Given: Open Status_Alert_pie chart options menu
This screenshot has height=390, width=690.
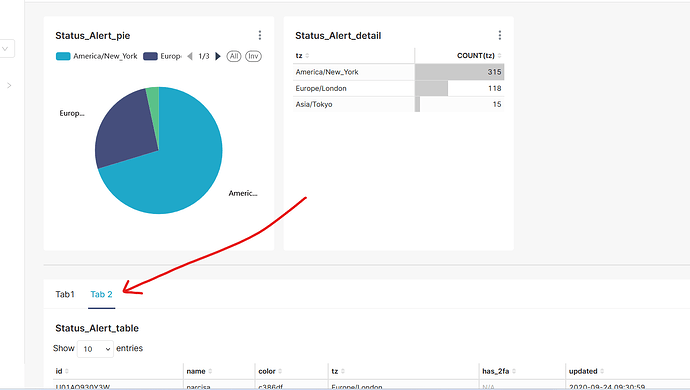Looking at the screenshot, I should 260,35.
